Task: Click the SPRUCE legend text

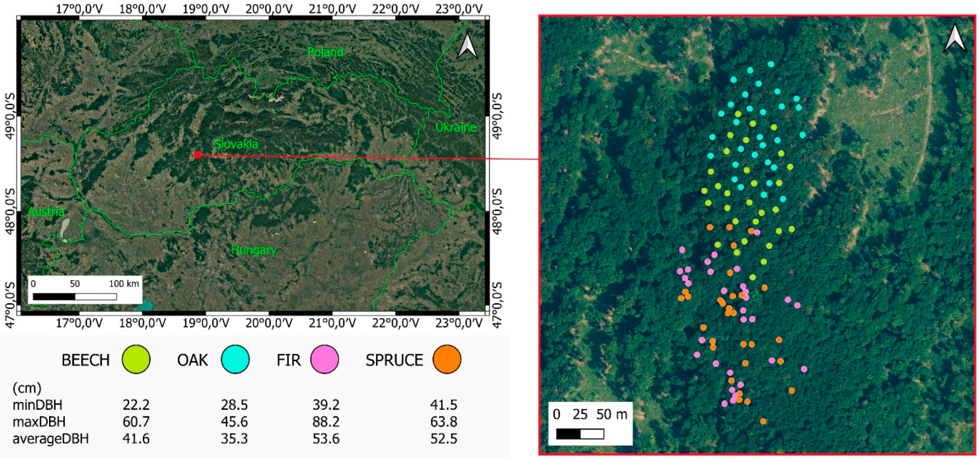Action: 394,360
